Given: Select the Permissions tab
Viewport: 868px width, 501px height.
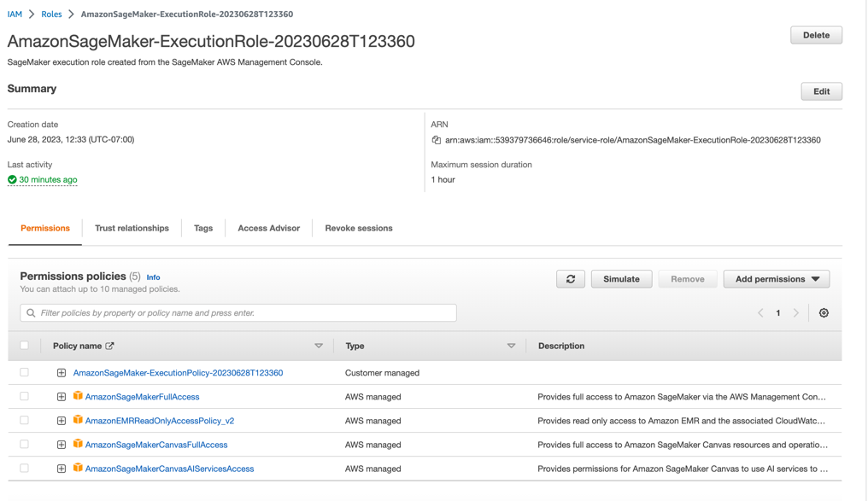Looking at the screenshot, I should (45, 229).
